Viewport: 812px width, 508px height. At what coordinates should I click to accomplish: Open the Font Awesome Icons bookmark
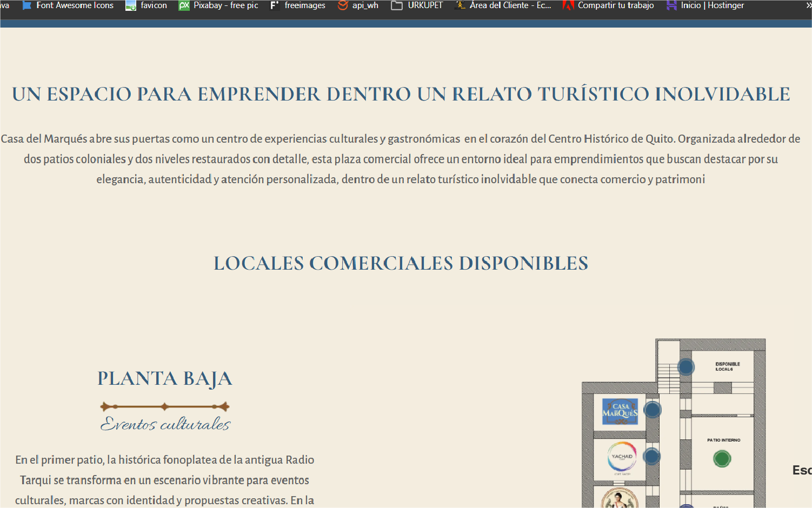coord(68,5)
